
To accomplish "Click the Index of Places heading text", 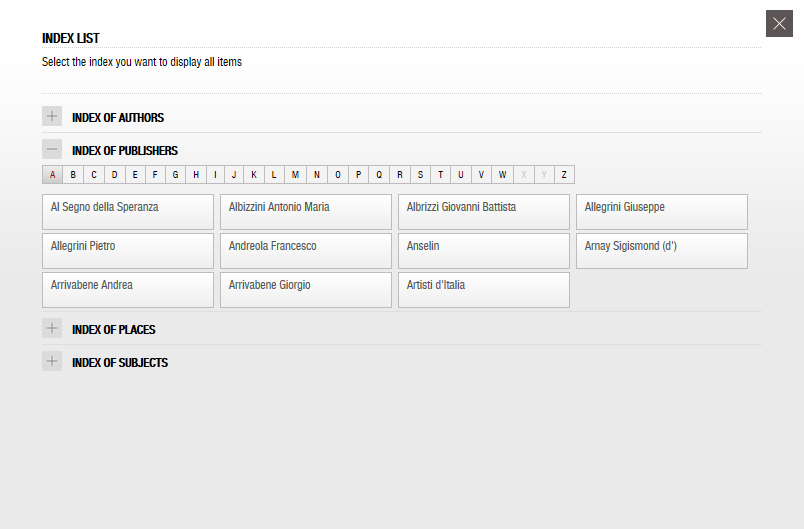I will coord(113,330).
